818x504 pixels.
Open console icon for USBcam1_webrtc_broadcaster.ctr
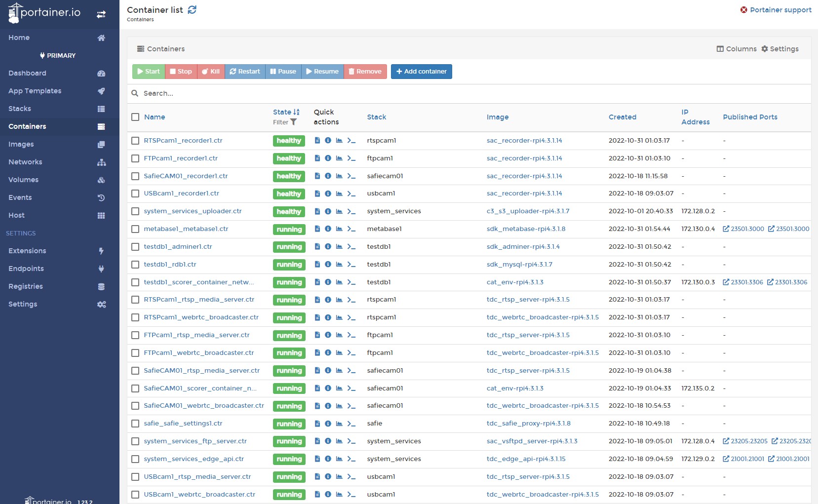[x=351, y=495]
